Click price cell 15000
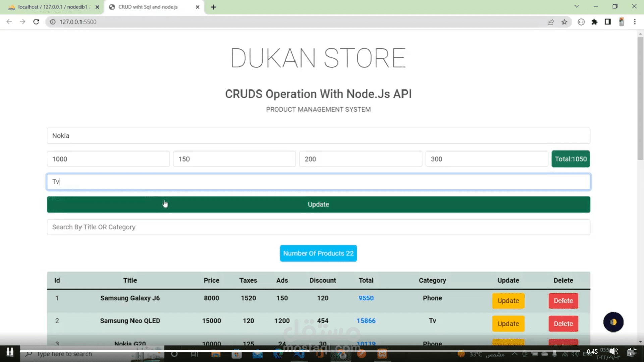Screen dimensions: 644x362 211,321
